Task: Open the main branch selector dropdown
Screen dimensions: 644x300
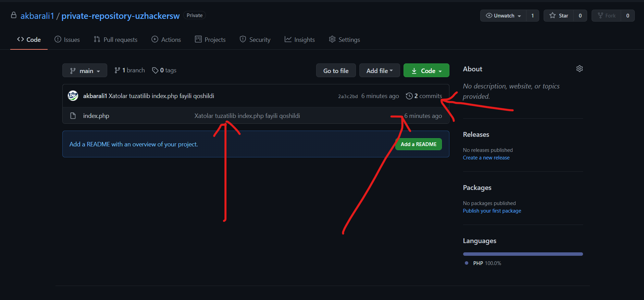Action: point(85,70)
